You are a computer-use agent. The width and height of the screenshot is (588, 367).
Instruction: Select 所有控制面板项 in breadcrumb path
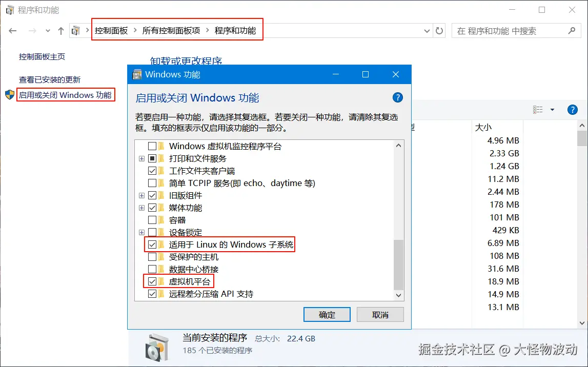[x=171, y=31]
